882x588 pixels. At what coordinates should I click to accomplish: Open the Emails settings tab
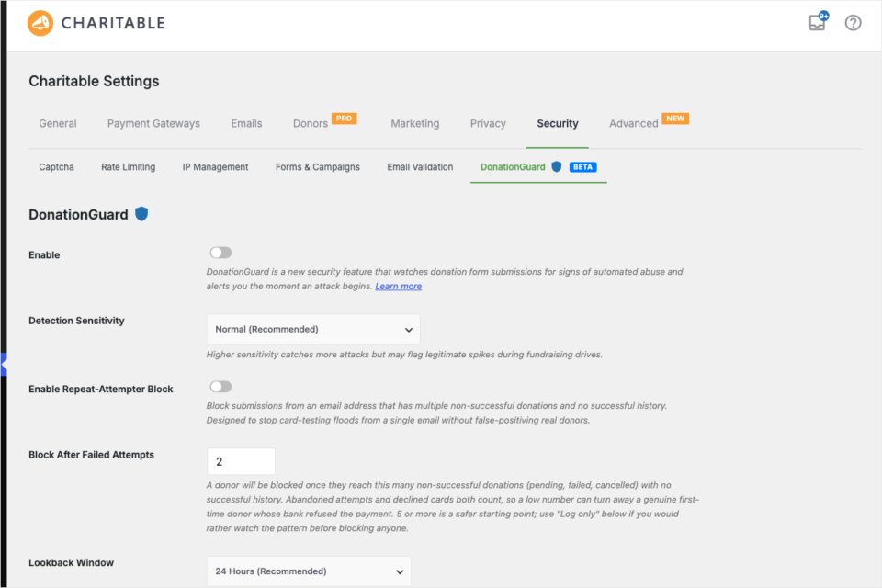[x=246, y=123]
